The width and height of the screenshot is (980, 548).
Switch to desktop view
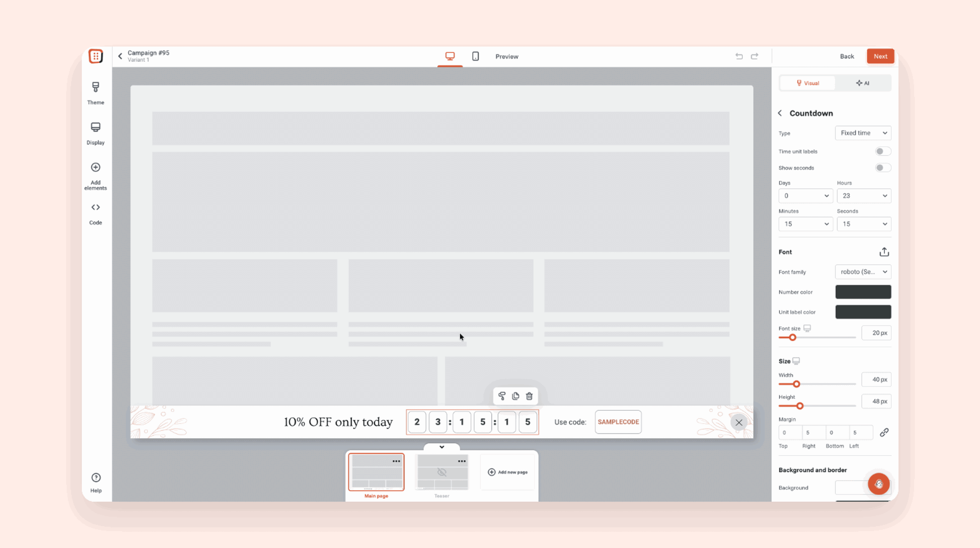(450, 56)
